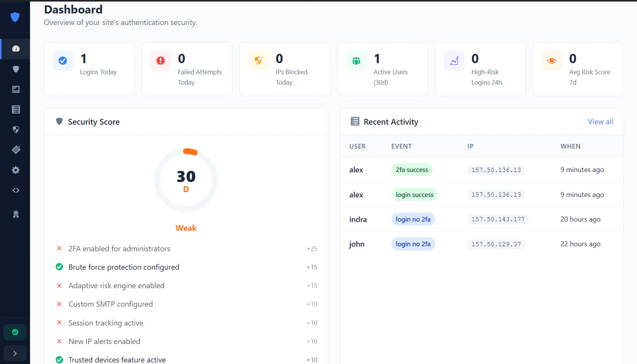Click the IP column header
The width and height of the screenshot is (637, 364).
(x=470, y=146)
